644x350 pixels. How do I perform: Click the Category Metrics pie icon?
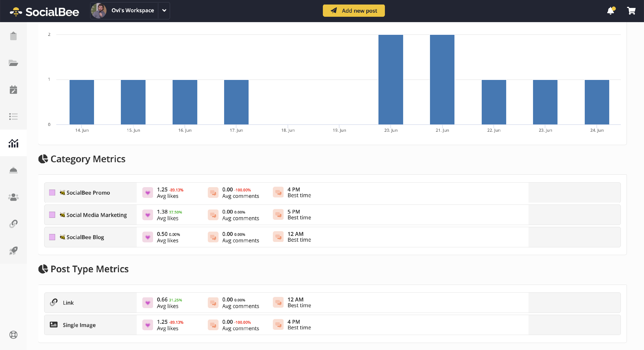pos(43,159)
